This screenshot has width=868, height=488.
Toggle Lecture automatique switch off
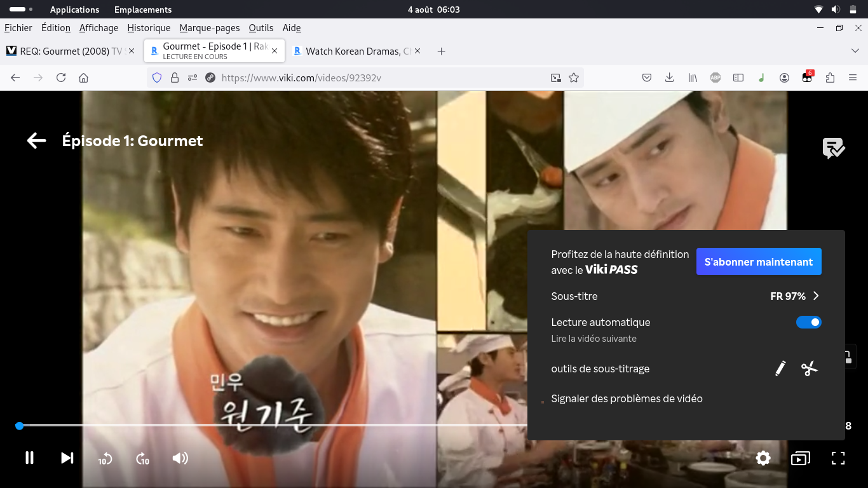point(808,322)
